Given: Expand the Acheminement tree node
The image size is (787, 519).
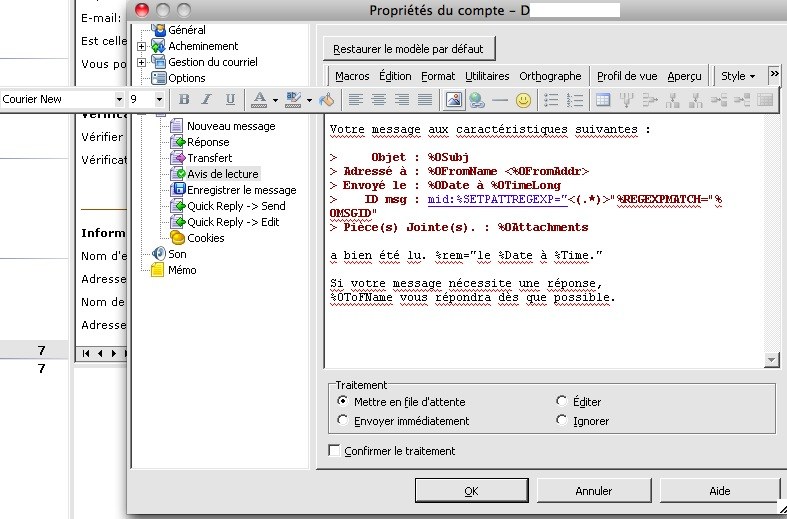Looking at the screenshot, I should (x=141, y=46).
